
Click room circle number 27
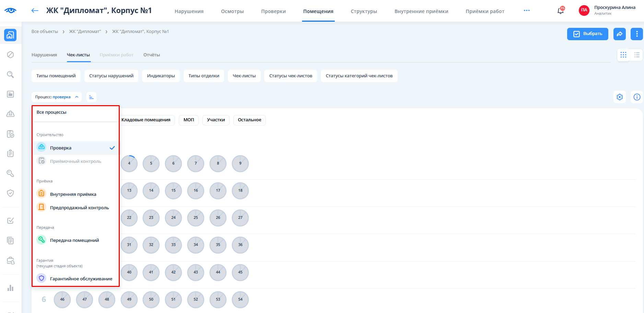(x=240, y=218)
